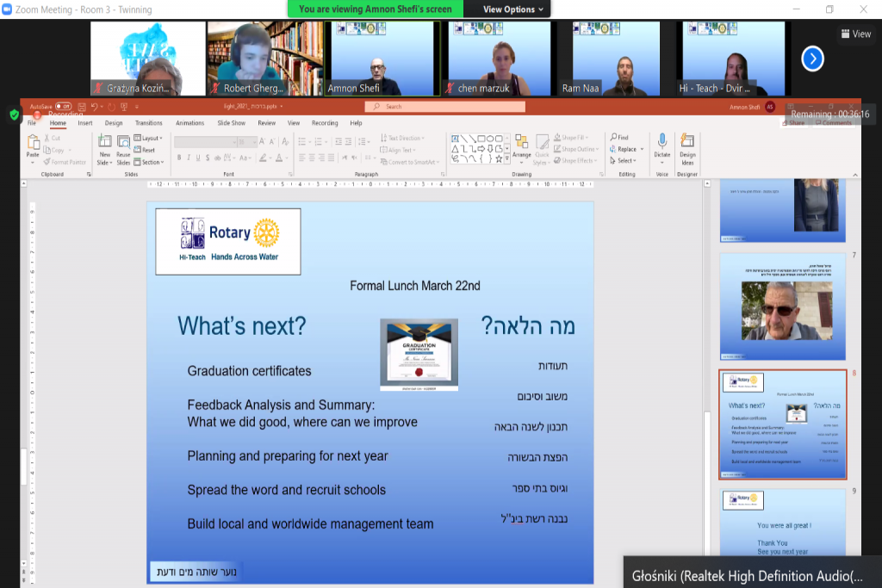The image size is (882, 588).
Task: Show more Zoom participants with the next arrow
Action: [x=812, y=58]
